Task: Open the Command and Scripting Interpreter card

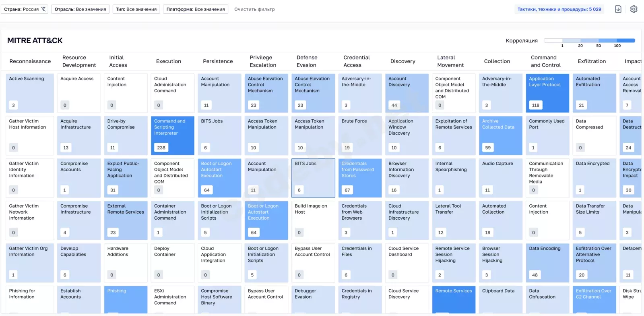Action: (173, 135)
